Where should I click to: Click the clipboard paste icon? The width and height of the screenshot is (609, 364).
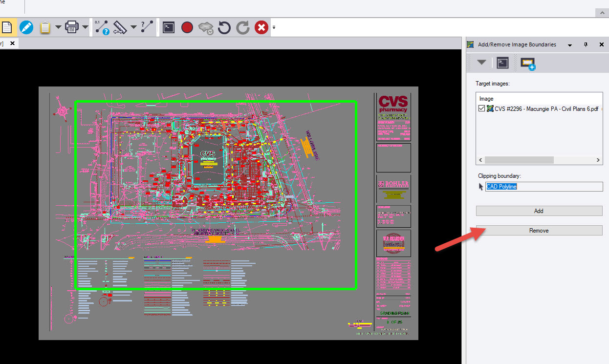coord(45,27)
